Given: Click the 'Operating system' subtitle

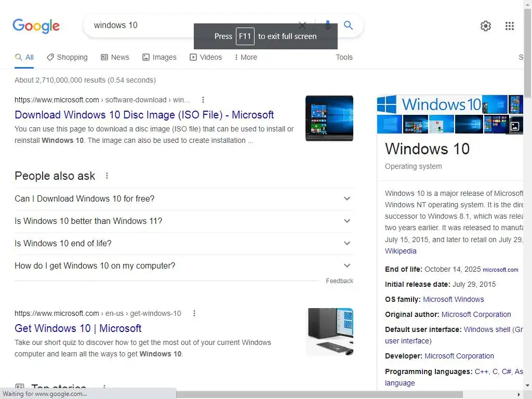Looking at the screenshot, I should pyautogui.click(x=413, y=166).
